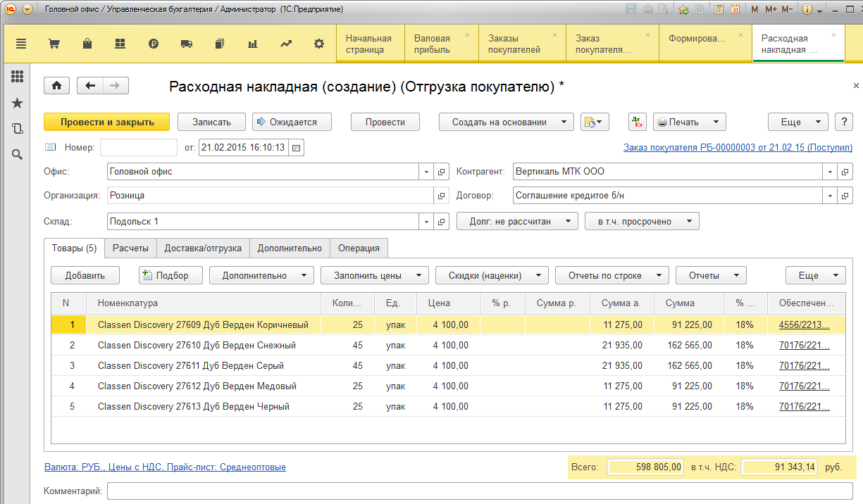Open the gear settings section
This screenshot has height=504, width=863.
(x=319, y=44)
